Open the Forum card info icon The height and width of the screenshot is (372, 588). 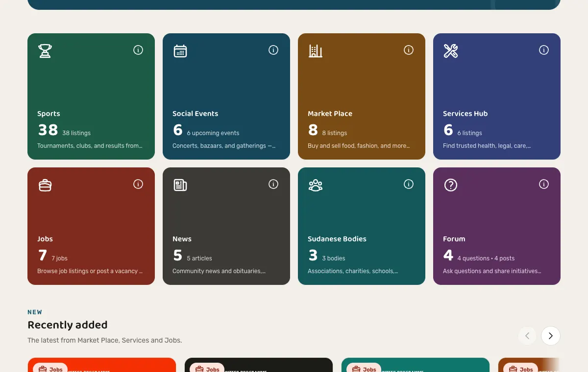tap(544, 184)
